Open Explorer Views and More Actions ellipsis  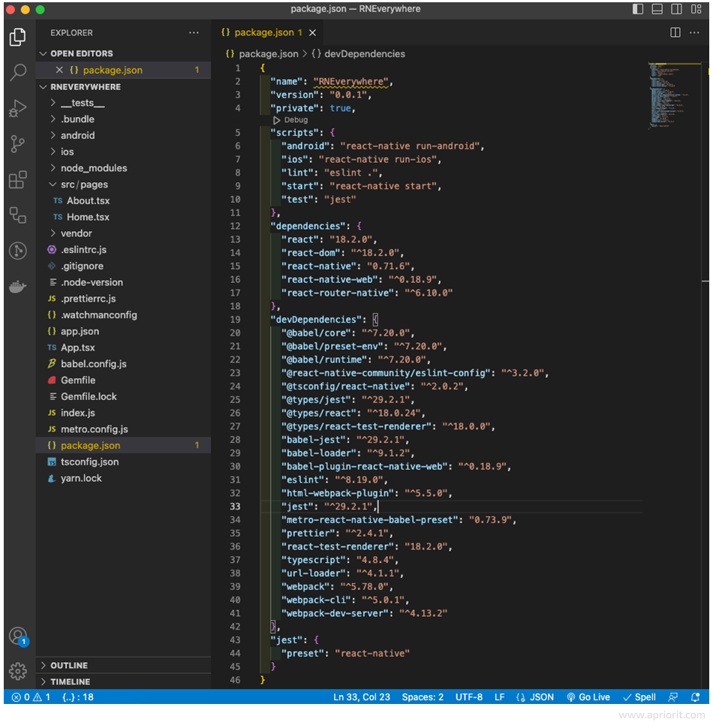[x=194, y=32]
